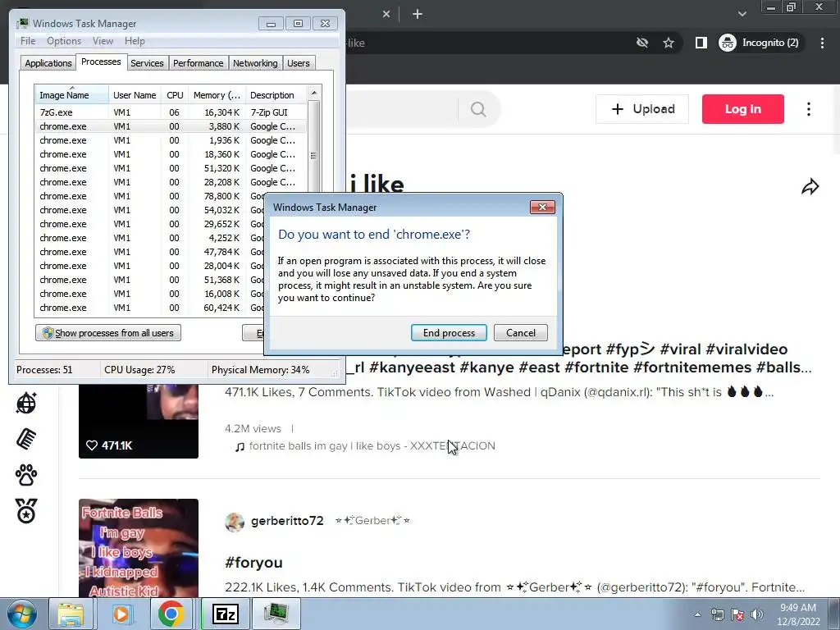The image size is (840, 630).
Task: Open Chrome three-dot menu
Action: (822, 43)
